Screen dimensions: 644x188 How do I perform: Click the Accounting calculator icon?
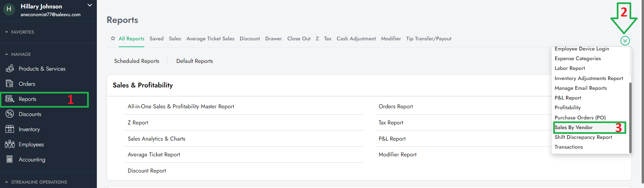point(10,159)
